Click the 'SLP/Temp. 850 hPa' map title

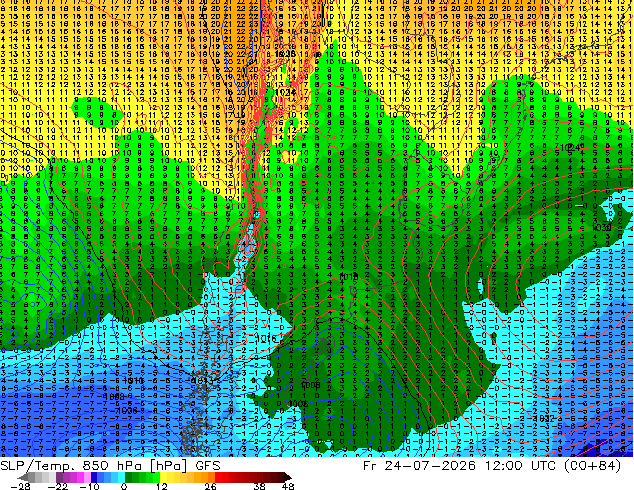pos(71,466)
